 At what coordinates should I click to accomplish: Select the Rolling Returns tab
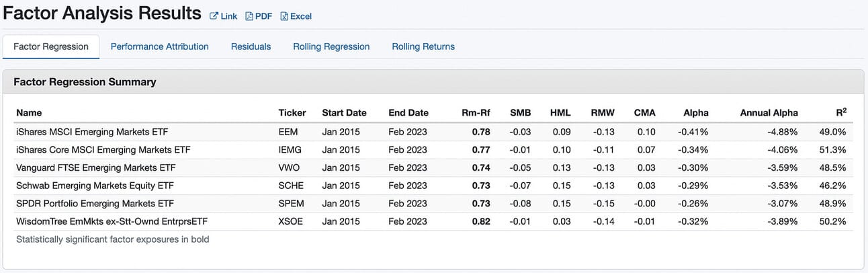[423, 46]
